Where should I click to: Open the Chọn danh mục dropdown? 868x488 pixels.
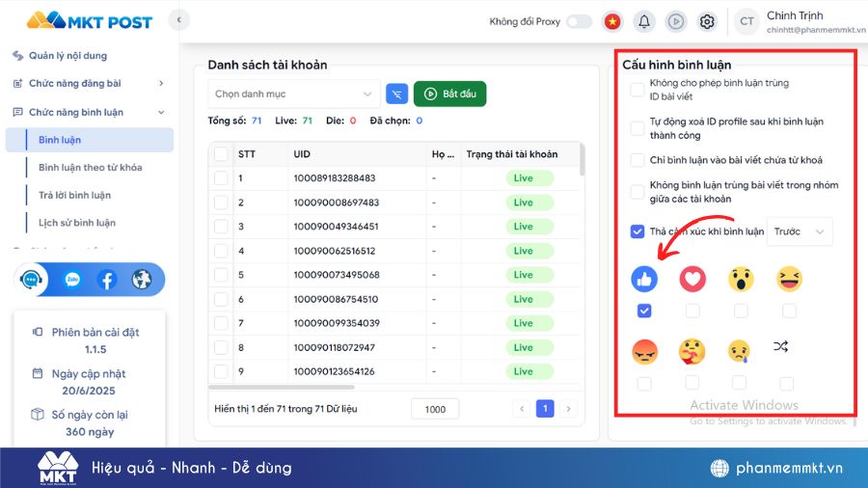click(293, 95)
